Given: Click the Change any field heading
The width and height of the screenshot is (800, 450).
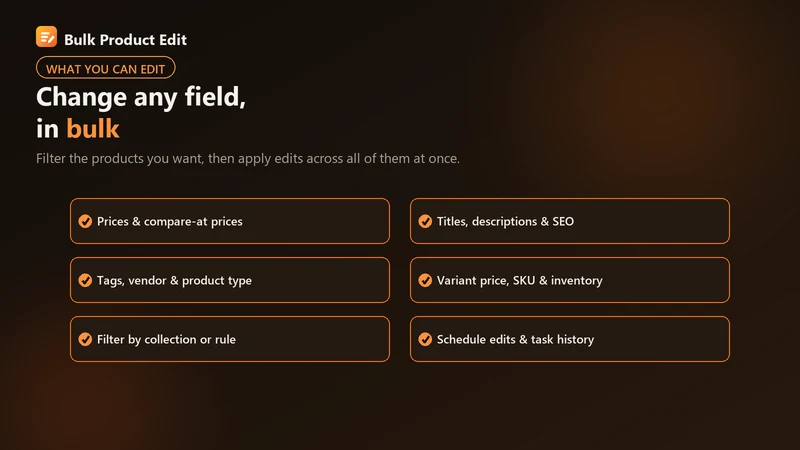Looking at the screenshot, I should click(141, 96).
